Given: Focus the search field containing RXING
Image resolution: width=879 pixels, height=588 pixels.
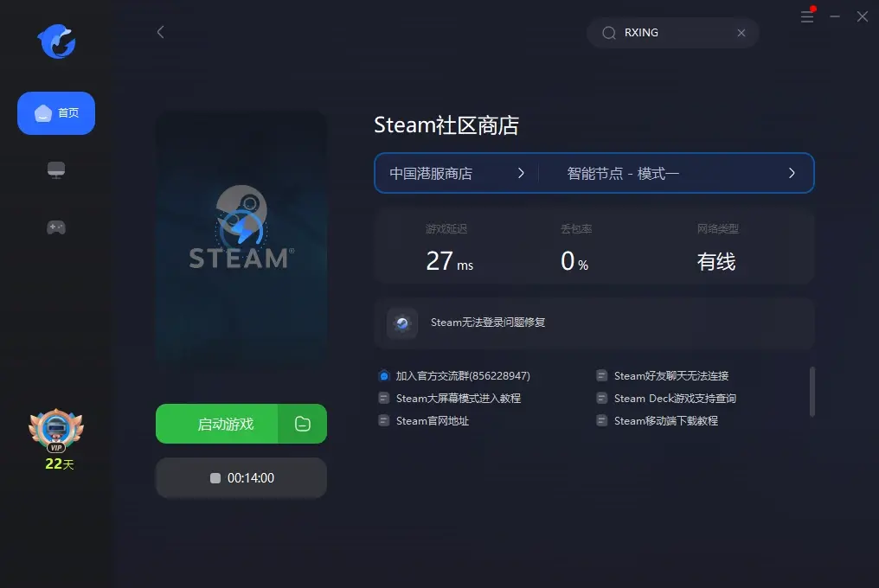Looking at the screenshot, I should click(673, 33).
